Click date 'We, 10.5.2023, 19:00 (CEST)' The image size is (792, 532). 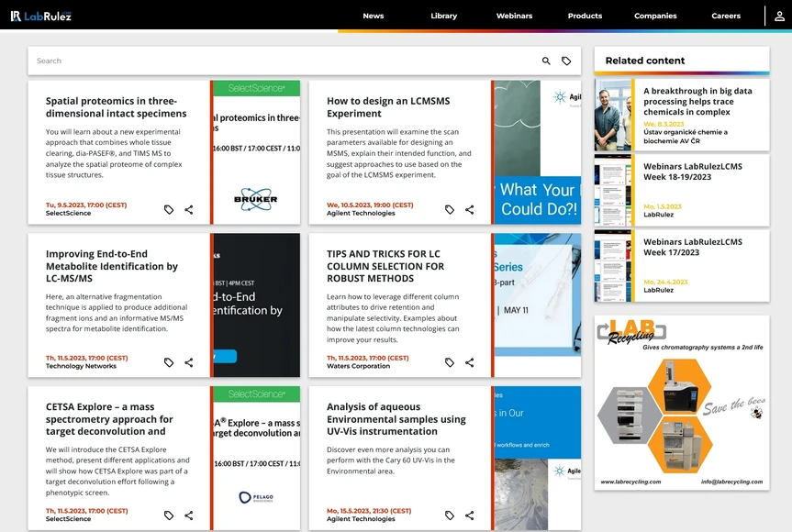click(x=370, y=205)
